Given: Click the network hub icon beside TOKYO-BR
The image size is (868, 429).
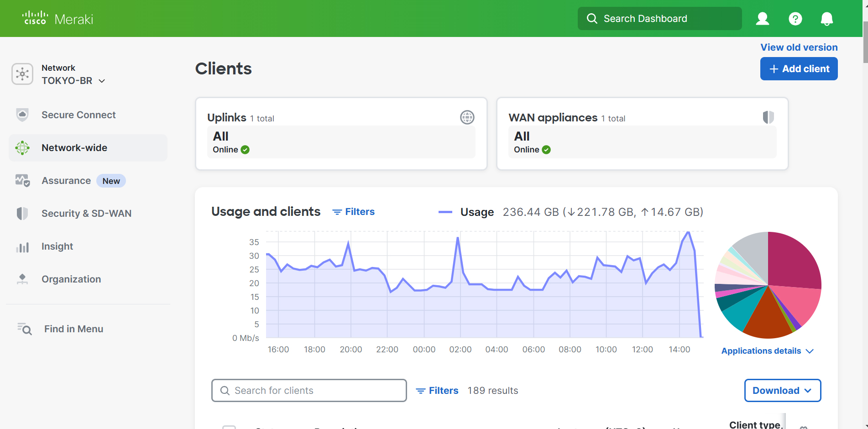Looking at the screenshot, I should click(22, 74).
